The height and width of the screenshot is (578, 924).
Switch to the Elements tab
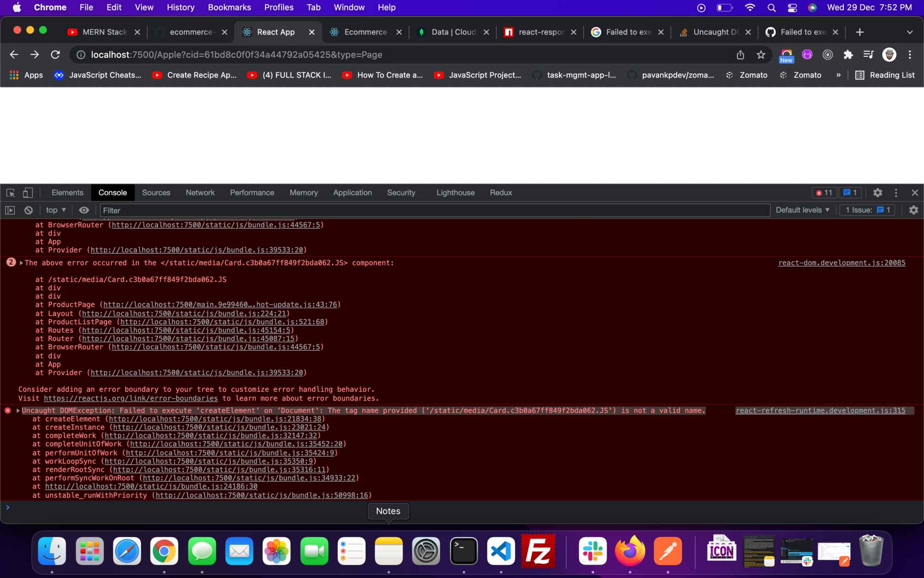click(x=67, y=193)
